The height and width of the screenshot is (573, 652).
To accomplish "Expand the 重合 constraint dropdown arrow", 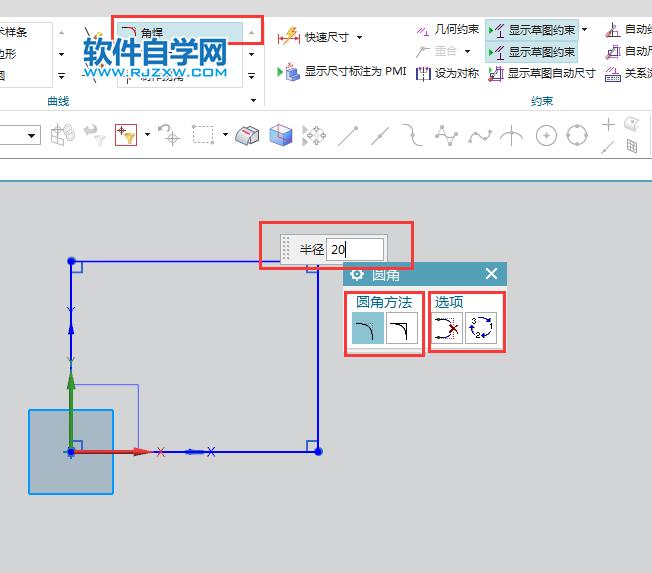I will [467, 52].
